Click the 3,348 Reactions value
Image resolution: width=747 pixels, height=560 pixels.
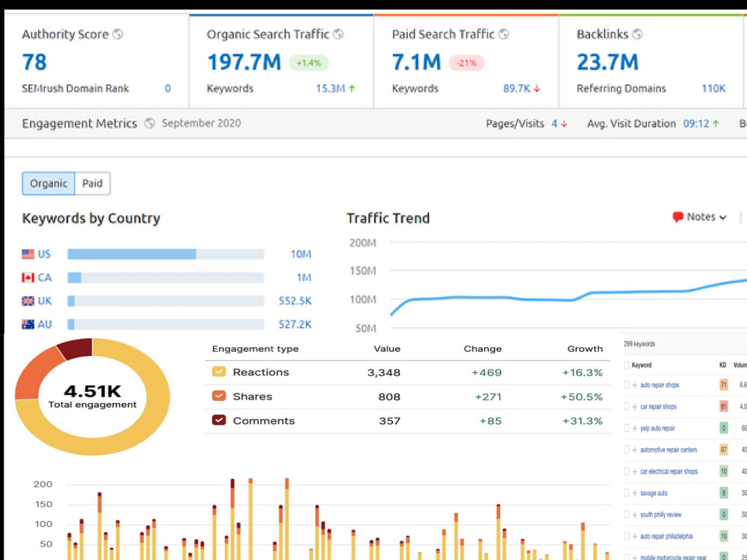pyautogui.click(x=383, y=373)
